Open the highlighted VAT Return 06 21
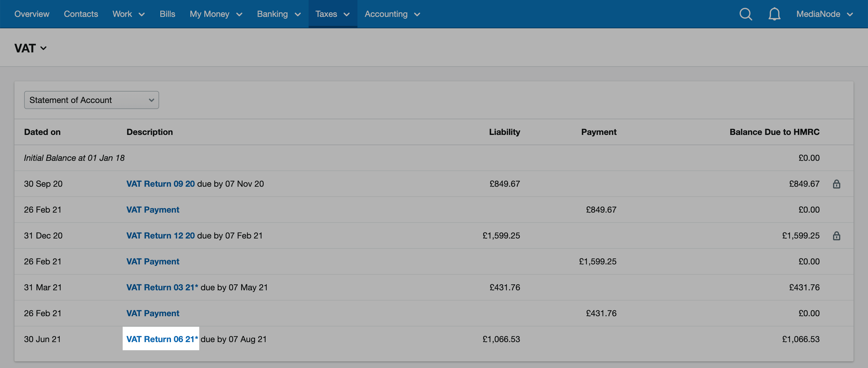This screenshot has height=368, width=868. (x=161, y=339)
